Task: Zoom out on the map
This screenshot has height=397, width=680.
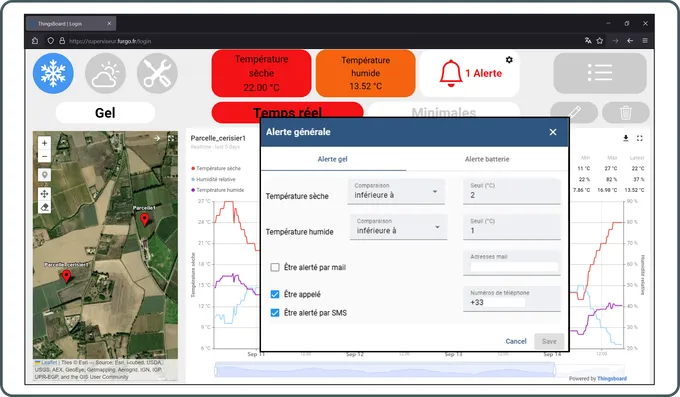Action: point(44,156)
